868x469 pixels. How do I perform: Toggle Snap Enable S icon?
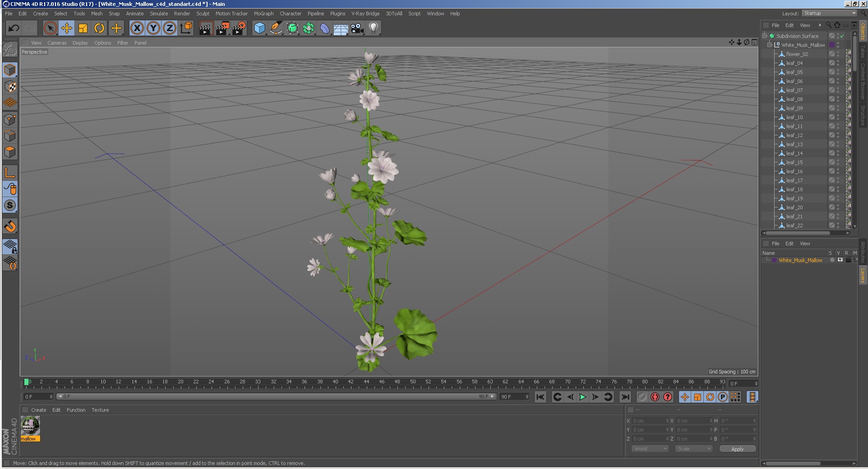click(10, 205)
